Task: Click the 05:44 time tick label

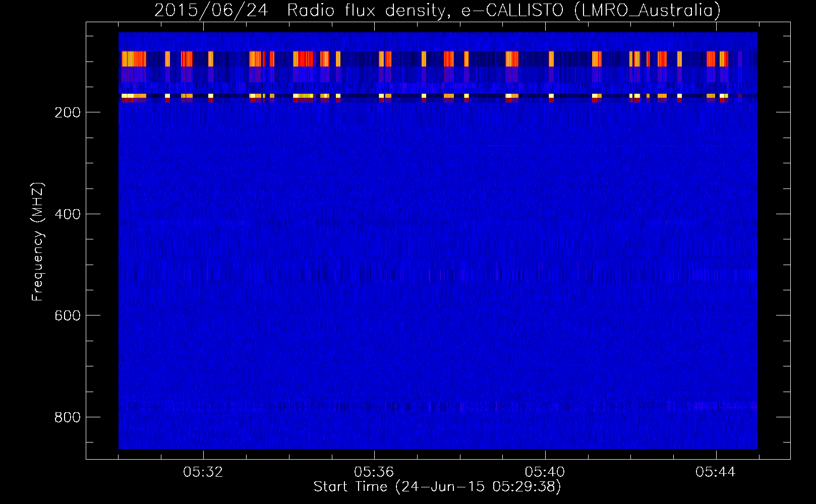Action: (716, 472)
